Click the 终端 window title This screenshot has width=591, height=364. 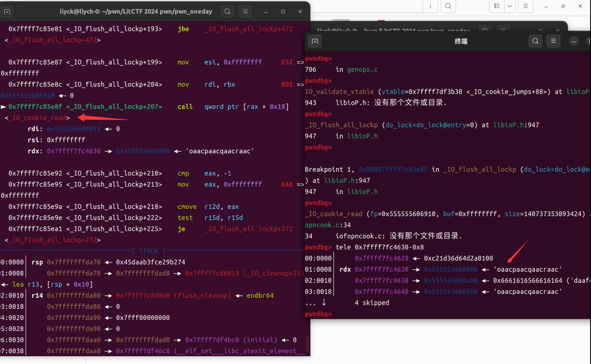[x=461, y=41]
